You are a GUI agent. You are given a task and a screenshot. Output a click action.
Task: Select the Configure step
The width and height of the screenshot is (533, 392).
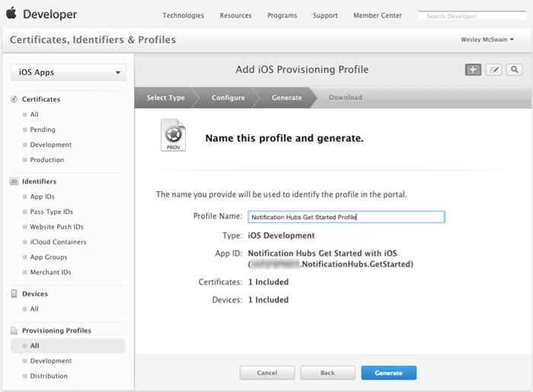pyautogui.click(x=228, y=97)
